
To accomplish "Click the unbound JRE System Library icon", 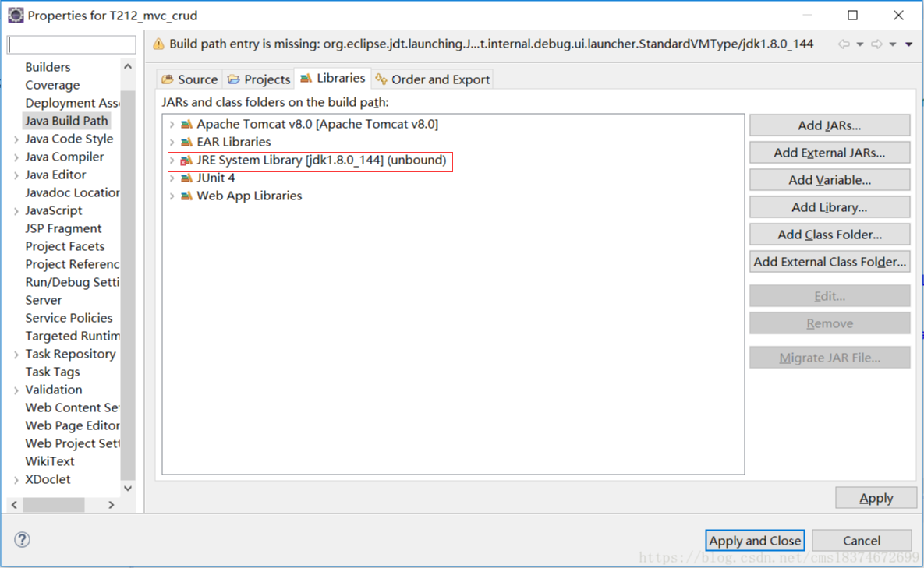I will (186, 160).
